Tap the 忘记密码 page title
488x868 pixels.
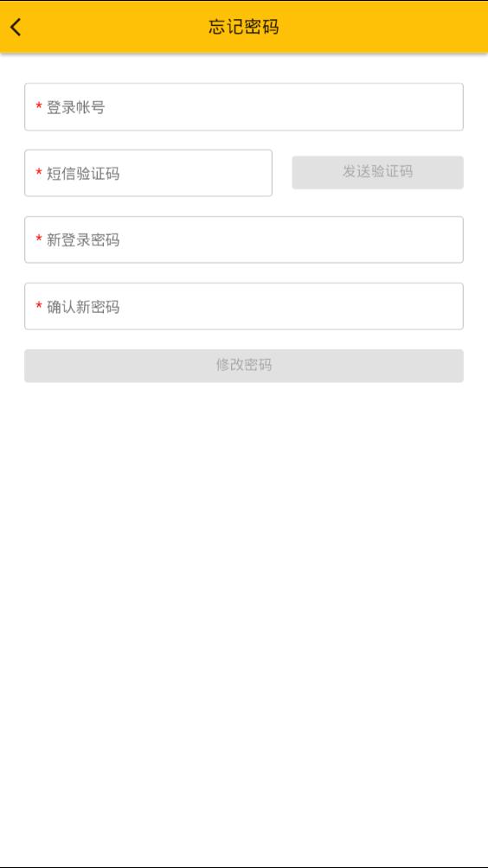click(x=244, y=27)
